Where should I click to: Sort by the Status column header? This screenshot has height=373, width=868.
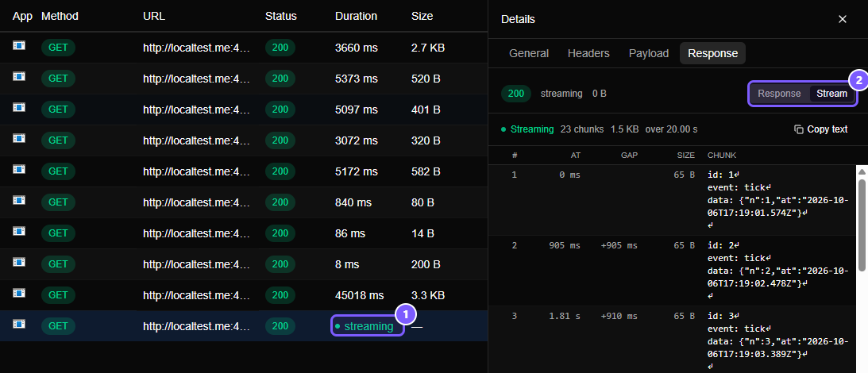pyautogui.click(x=280, y=16)
